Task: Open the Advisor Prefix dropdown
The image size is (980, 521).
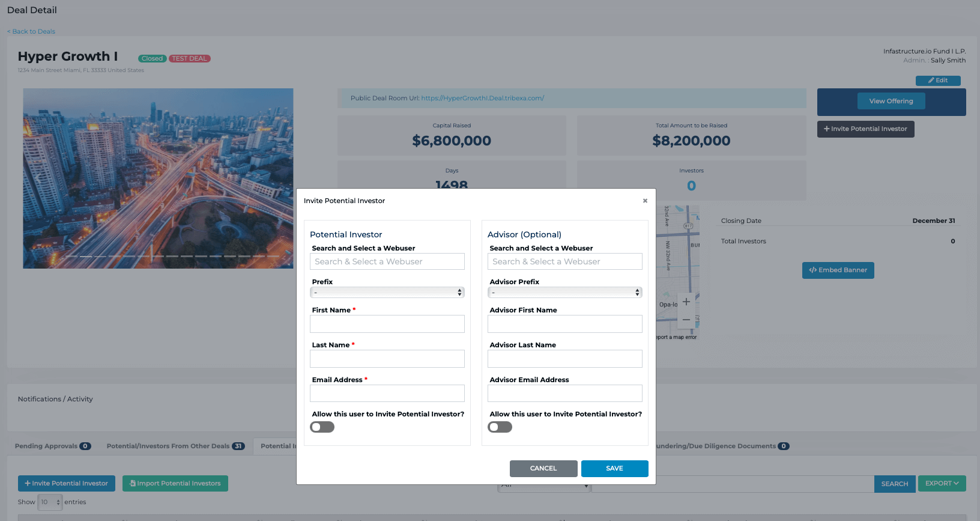Action: 565,293
